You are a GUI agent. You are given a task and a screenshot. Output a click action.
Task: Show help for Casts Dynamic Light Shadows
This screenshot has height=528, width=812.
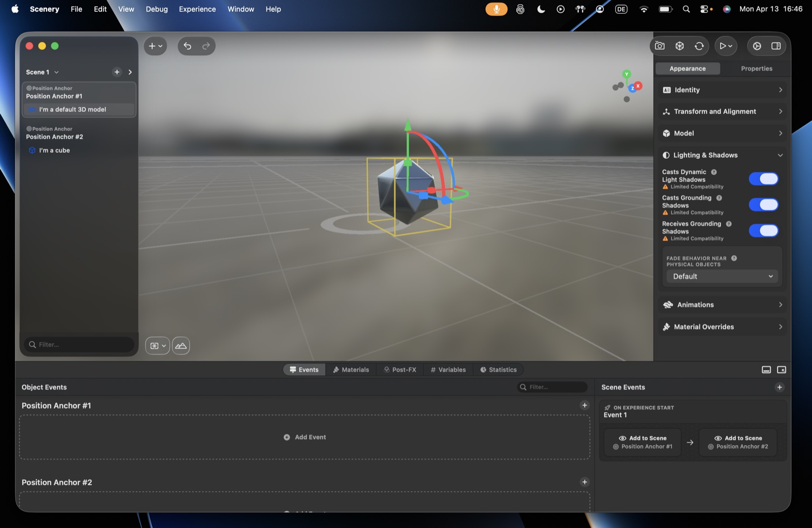click(x=714, y=172)
